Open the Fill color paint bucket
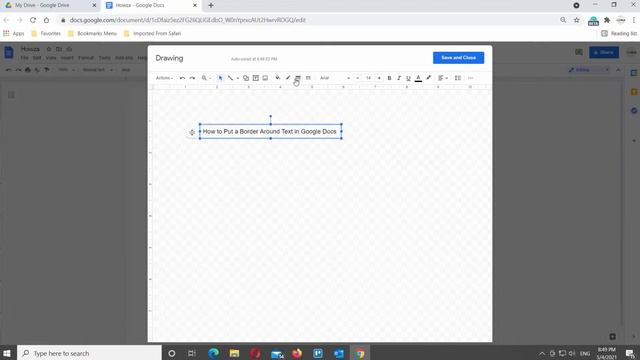 click(x=278, y=78)
